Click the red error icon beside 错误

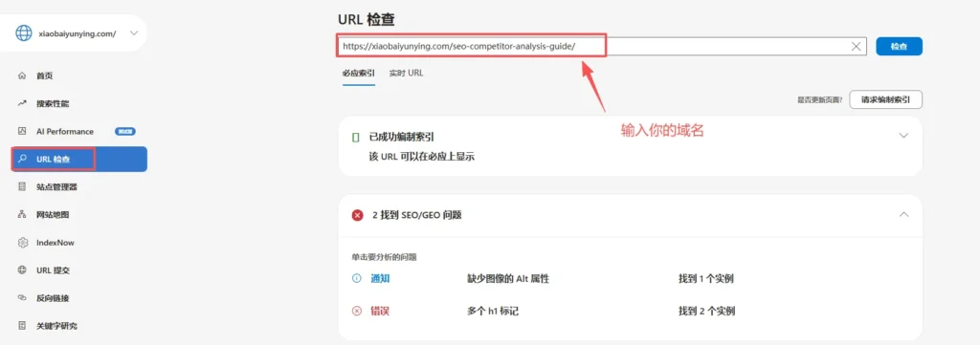(357, 311)
